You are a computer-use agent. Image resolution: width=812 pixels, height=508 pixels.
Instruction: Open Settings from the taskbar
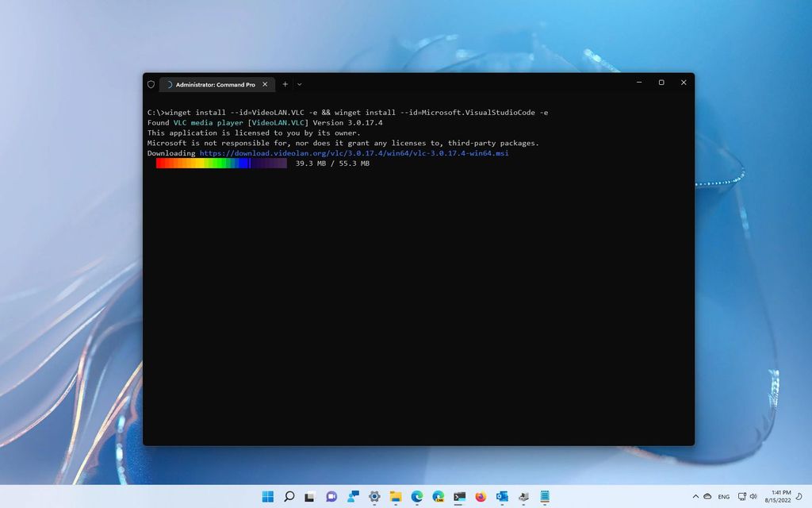tap(373, 497)
